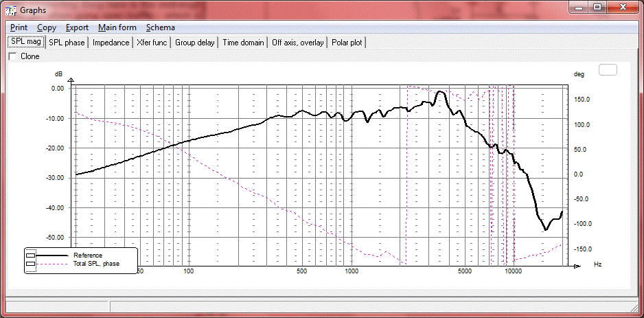Click the -30.00 dB axis value
The height and width of the screenshot is (318, 644).
(55, 178)
